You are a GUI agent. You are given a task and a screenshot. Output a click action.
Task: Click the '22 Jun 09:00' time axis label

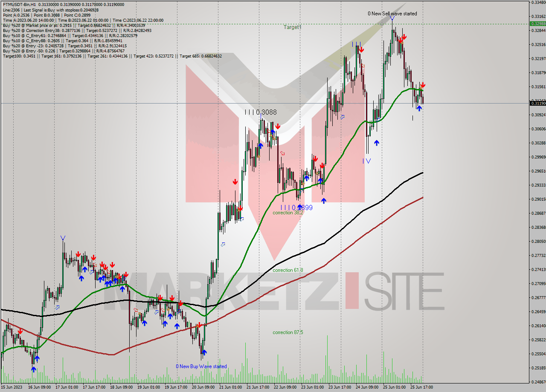click(x=286, y=387)
